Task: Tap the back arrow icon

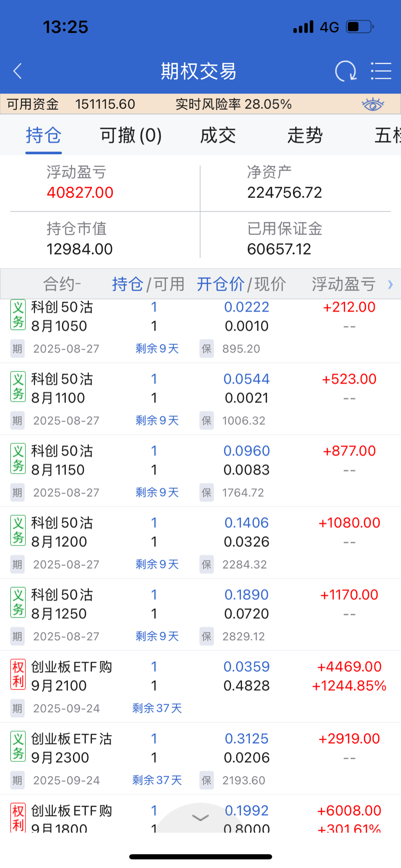Action: (x=18, y=71)
